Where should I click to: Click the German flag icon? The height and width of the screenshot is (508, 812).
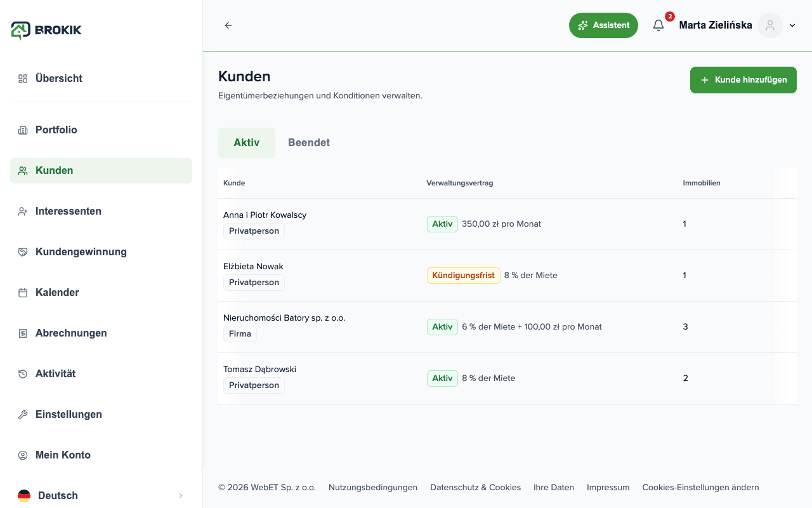pyautogui.click(x=24, y=496)
